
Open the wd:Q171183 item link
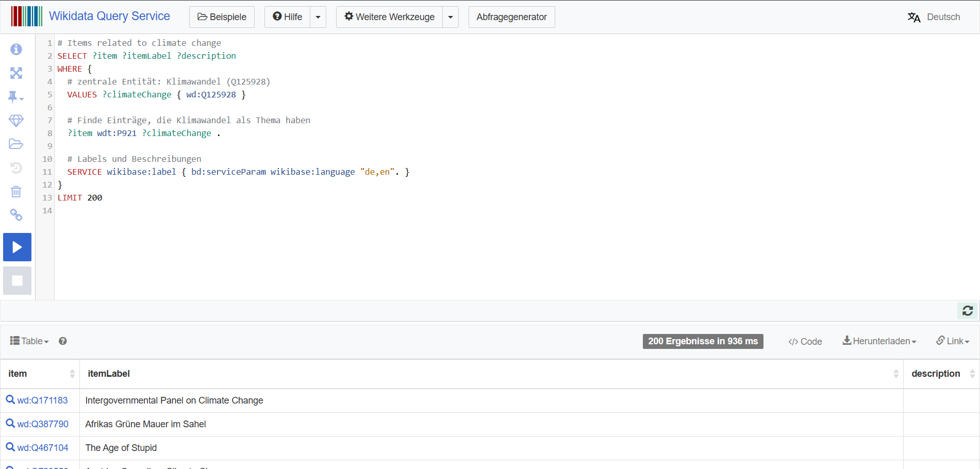point(42,400)
